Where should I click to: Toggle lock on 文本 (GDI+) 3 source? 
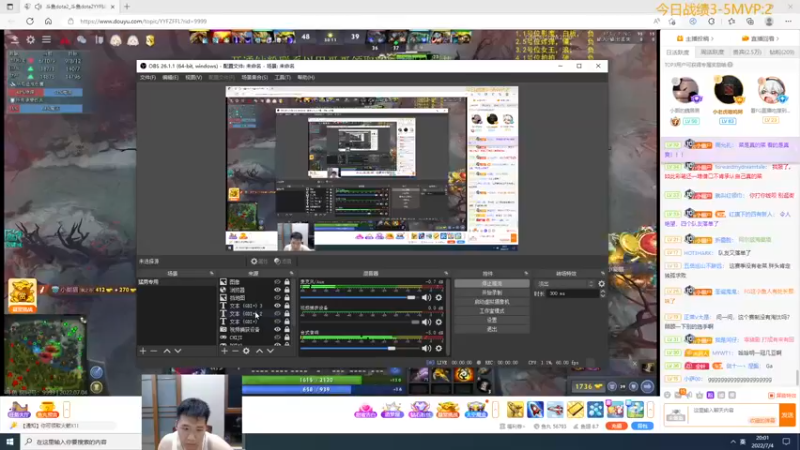pyautogui.click(x=287, y=306)
